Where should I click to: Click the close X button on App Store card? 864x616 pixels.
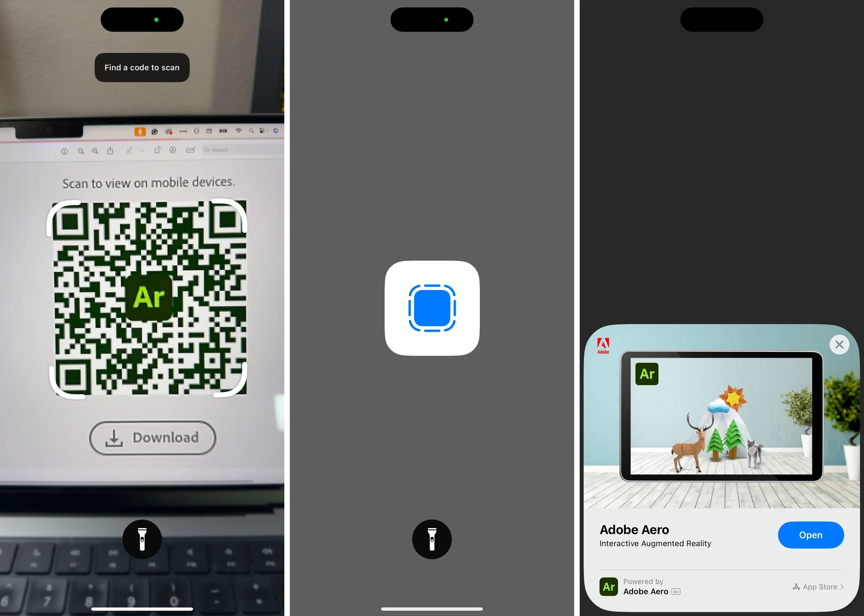(x=839, y=345)
